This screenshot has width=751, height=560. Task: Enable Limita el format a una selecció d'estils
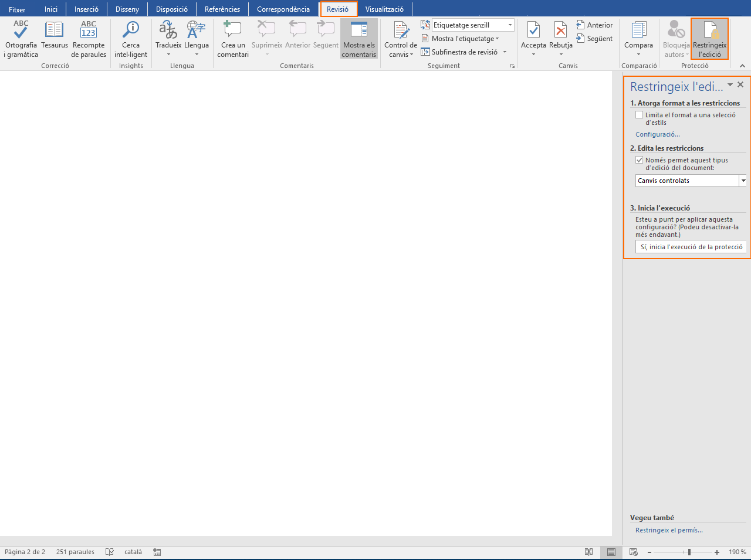coord(640,115)
